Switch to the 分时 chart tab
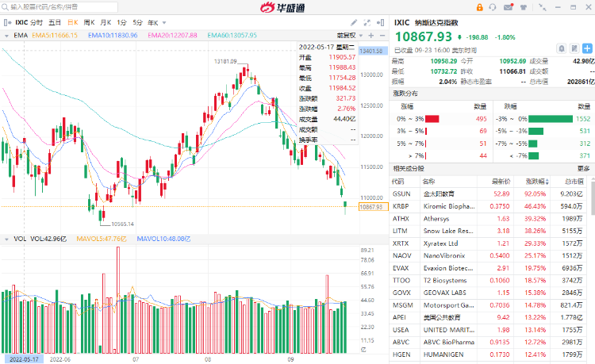 tap(36, 23)
